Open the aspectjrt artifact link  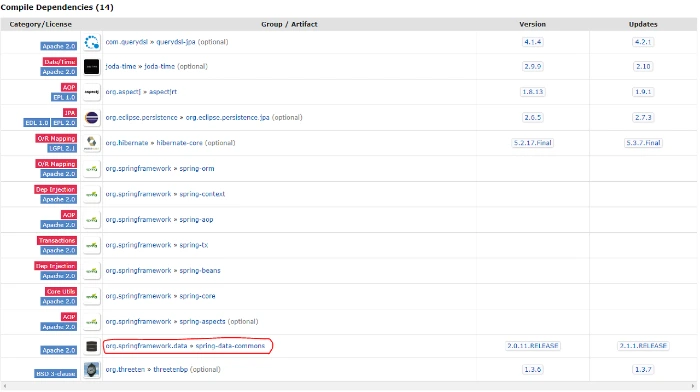coord(163,92)
